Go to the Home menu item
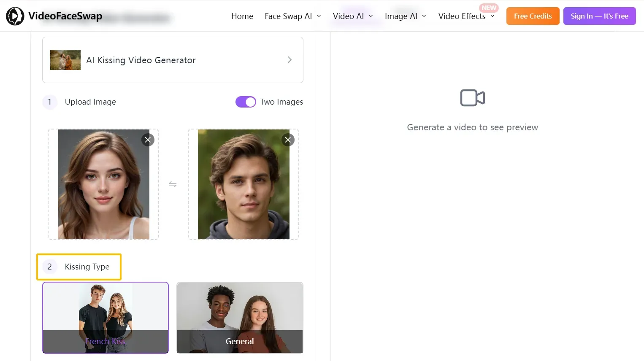 click(242, 16)
